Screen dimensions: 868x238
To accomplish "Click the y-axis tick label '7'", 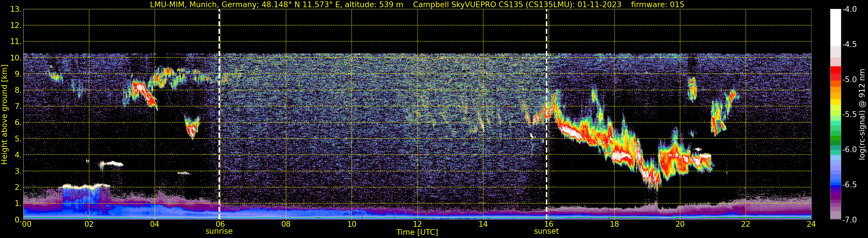I will 18,107.
